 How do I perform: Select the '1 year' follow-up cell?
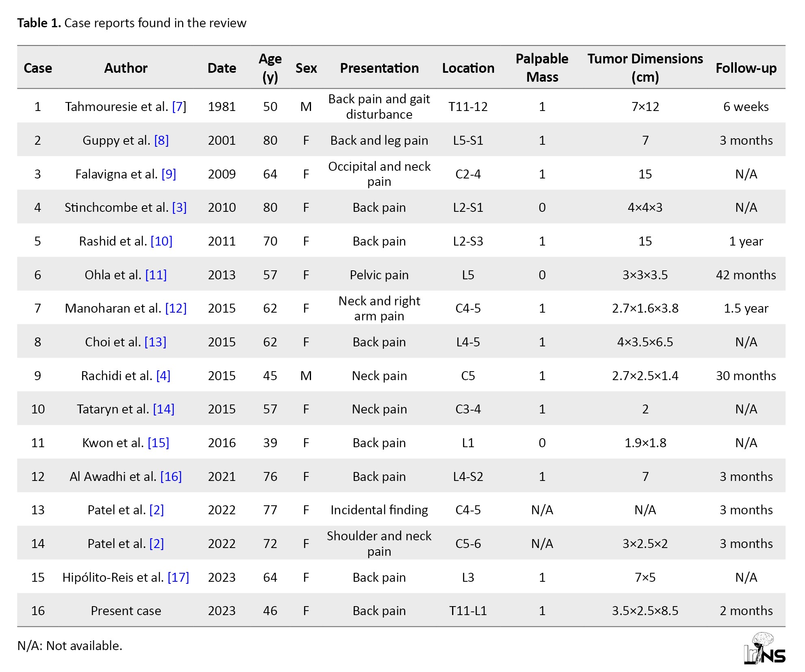pos(746,241)
